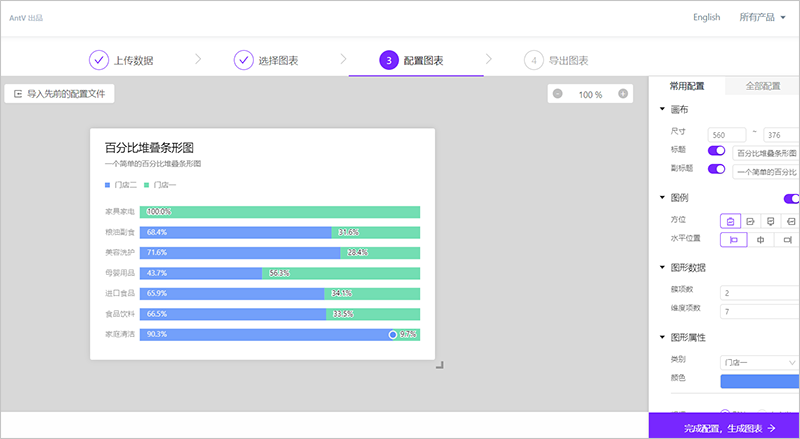The image size is (800, 439).
Task: Collapse the 画布 section
Action: coord(661,109)
